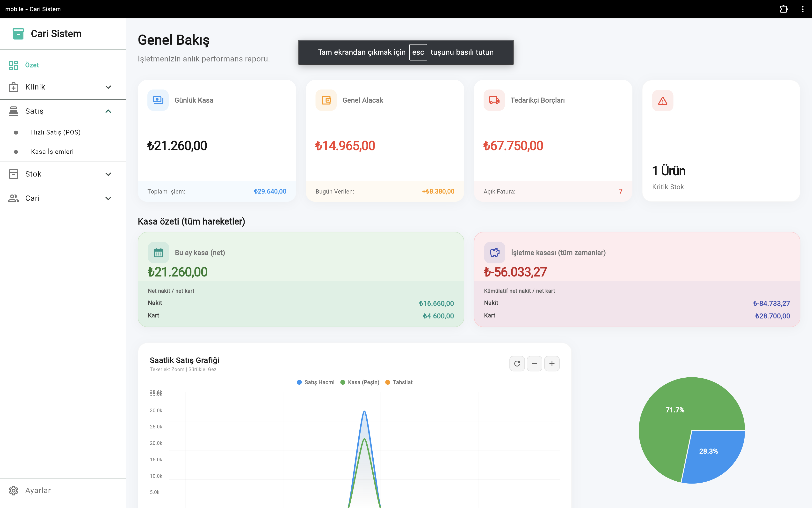Click the Günlük Kasa amount ₺21.260,00
This screenshot has width=812, height=508.
click(177, 146)
